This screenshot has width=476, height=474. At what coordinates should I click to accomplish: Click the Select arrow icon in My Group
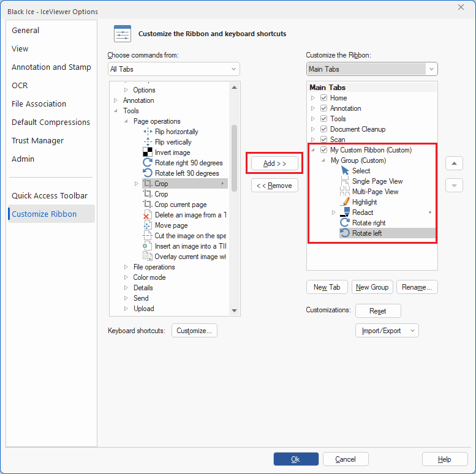pos(345,171)
